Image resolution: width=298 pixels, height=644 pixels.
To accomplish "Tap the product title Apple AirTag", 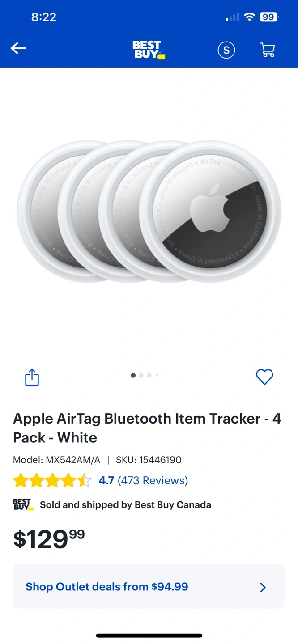I will [x=147, y=428].
